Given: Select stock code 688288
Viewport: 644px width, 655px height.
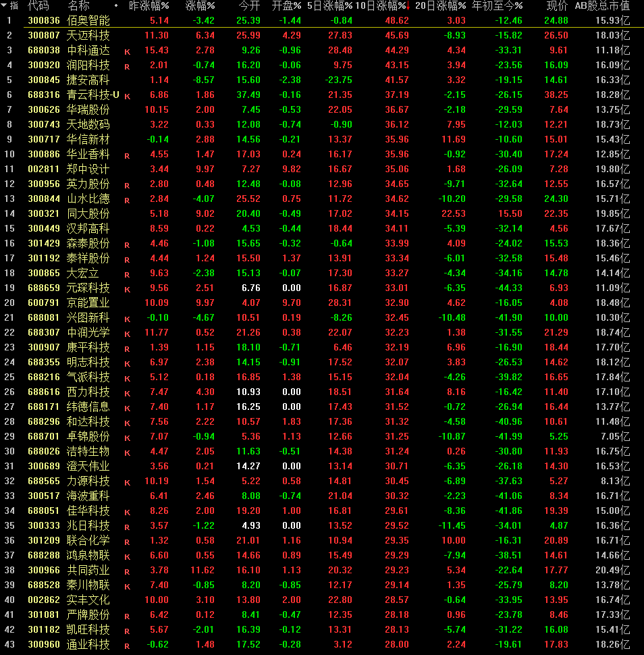Looking at the screenshot, I should tap(44, 555).
